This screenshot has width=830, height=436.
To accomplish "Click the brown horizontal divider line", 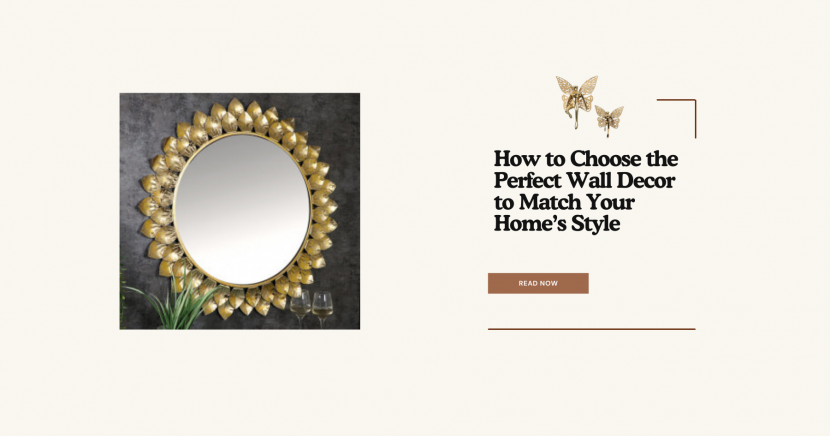I will coord(591,329).
